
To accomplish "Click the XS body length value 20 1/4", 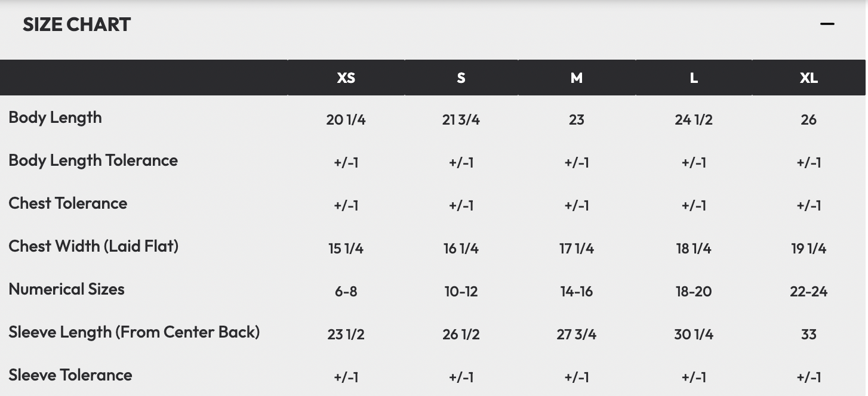I will pyautogui.click(x=346, y=120).
